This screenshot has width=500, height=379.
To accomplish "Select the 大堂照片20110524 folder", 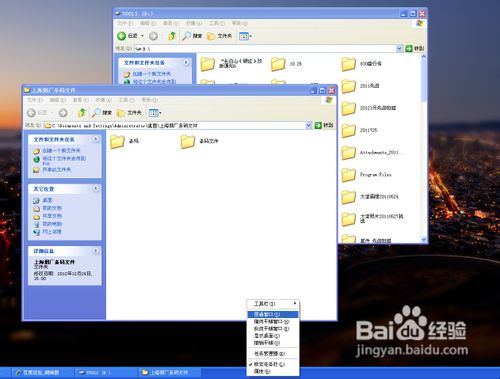I will click(x=349, y=197).
